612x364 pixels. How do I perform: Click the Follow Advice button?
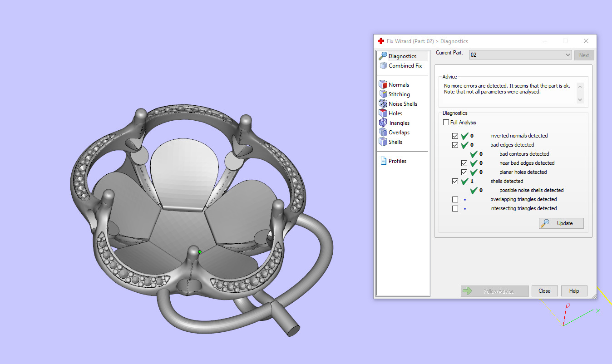tap(494, 291)
